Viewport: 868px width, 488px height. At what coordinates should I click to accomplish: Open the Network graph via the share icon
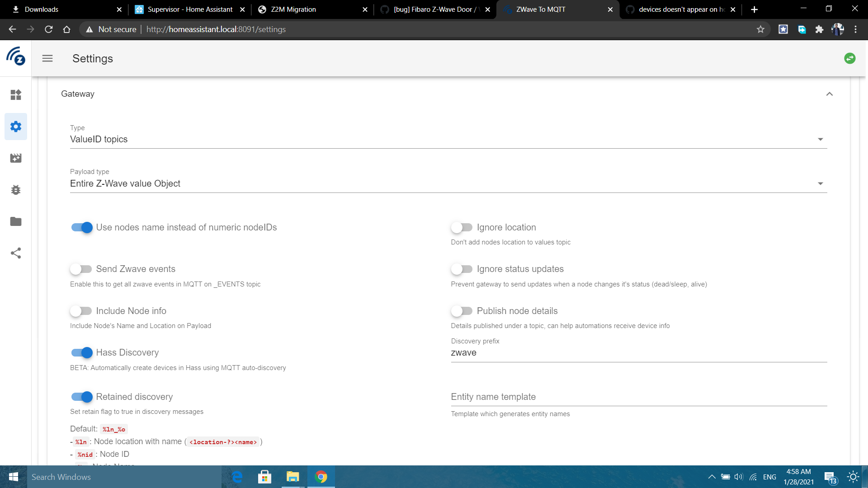[16, 253]
